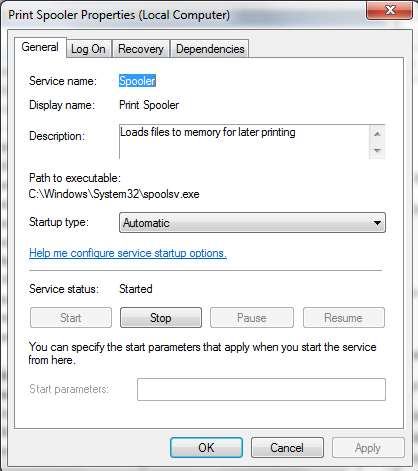Open the Recovery tab
418x471 pixels.
tap(141, 49)
